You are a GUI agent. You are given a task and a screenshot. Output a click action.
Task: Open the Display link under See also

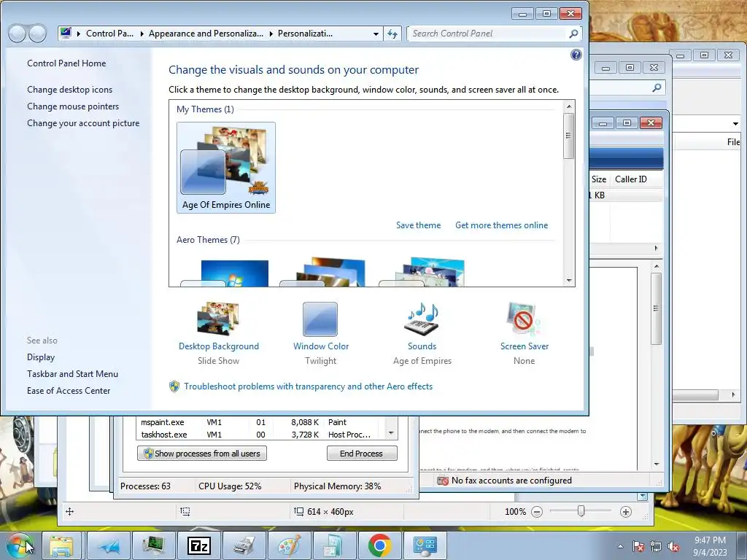click(x=41, y=357)
